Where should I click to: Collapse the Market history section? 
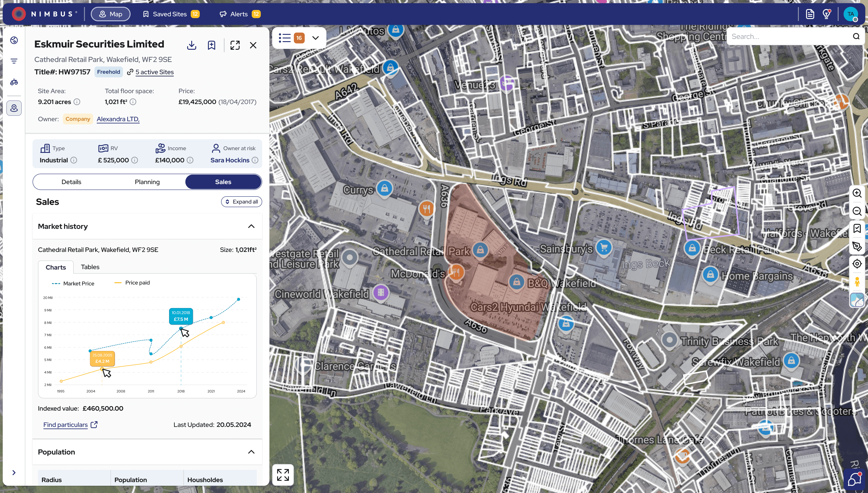pos(251,226)
